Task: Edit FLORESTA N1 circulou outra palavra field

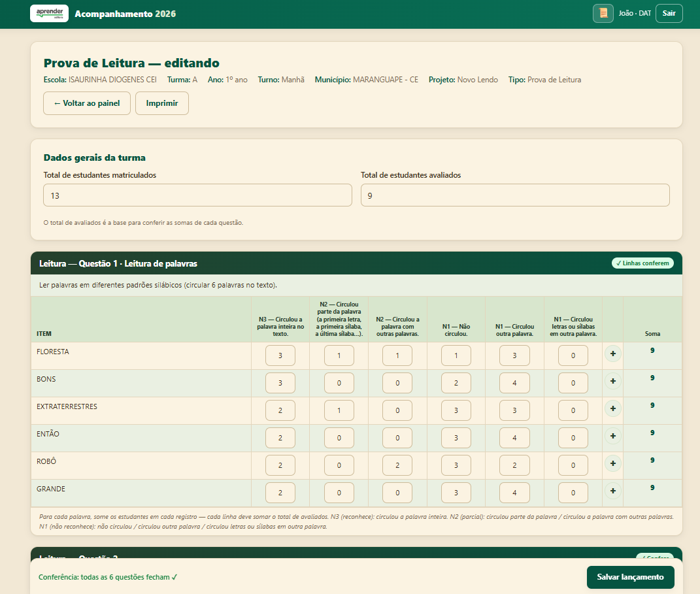Action: point(515,355)
